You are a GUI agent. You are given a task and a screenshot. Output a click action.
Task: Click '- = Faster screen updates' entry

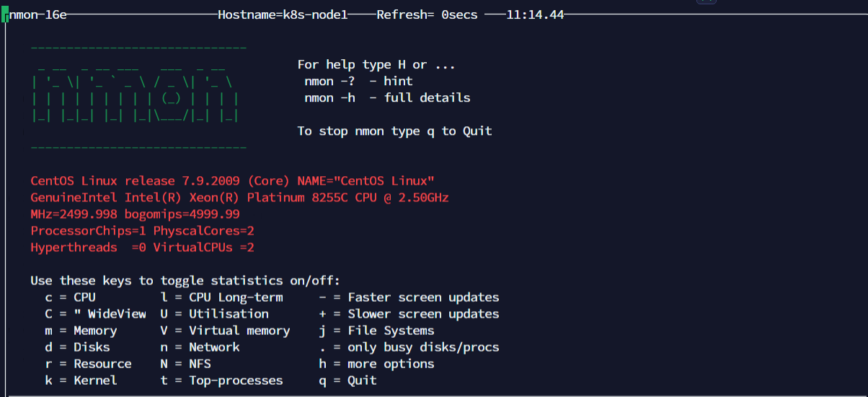[409, 297]
